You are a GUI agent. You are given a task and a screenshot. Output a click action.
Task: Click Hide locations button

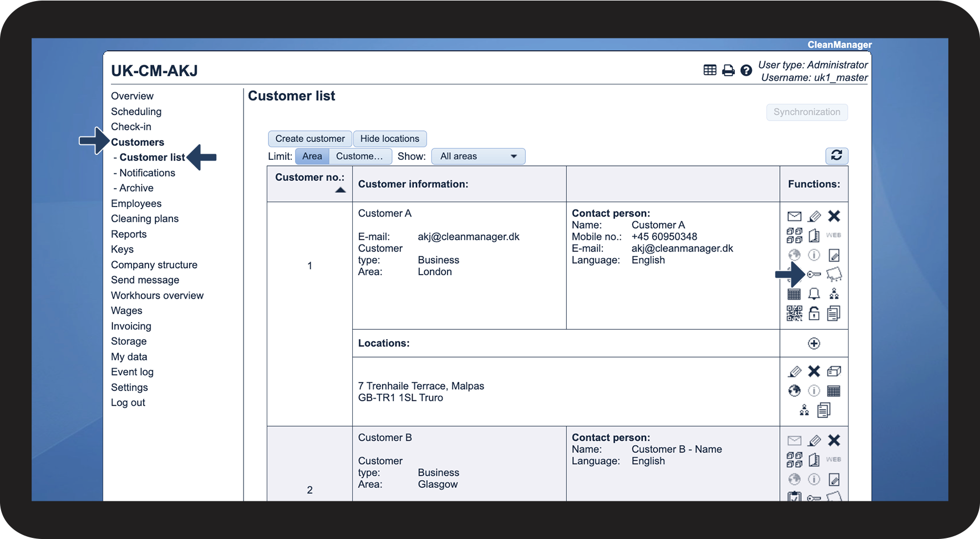[x=390, y=139]
